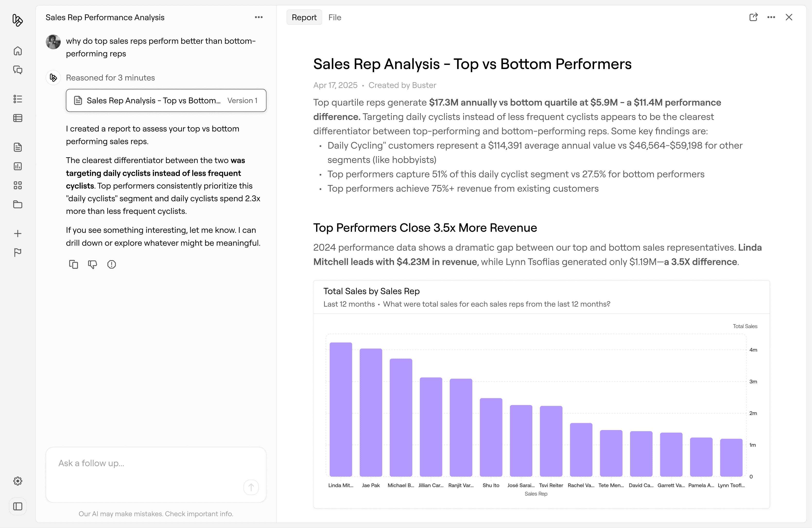Viewport: 812px width, 528px height.
Task: Toggle the sidebar panel collapse button
Action: tap(18, 507)
